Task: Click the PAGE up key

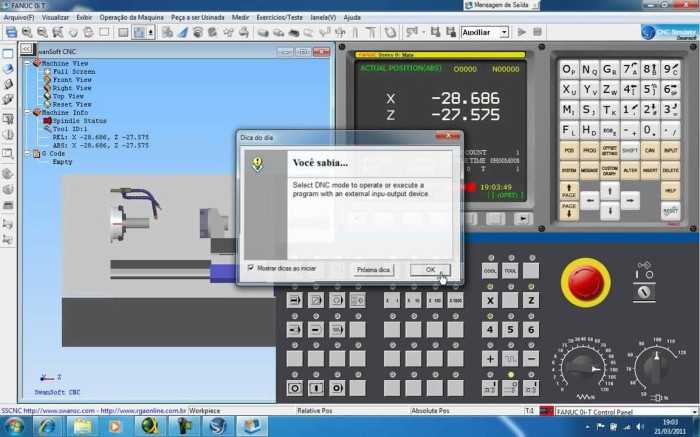Action: tap(569, 191)
